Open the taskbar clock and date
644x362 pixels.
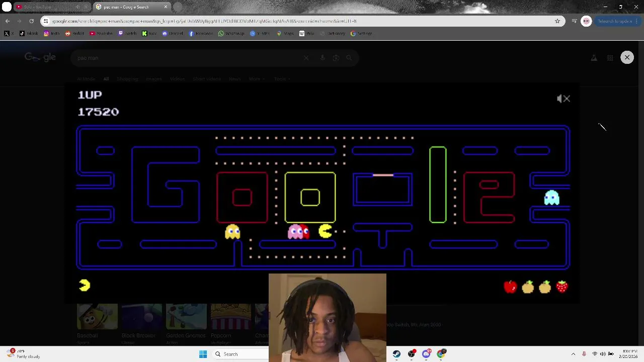tap(629, 354)
